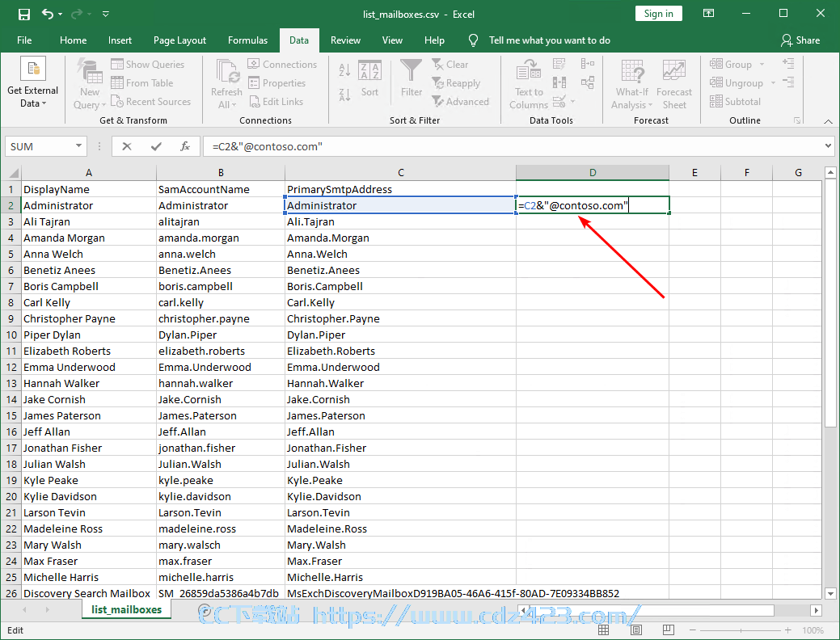Click From Table
The image size is (840, 640).
[x=142, y=83]
